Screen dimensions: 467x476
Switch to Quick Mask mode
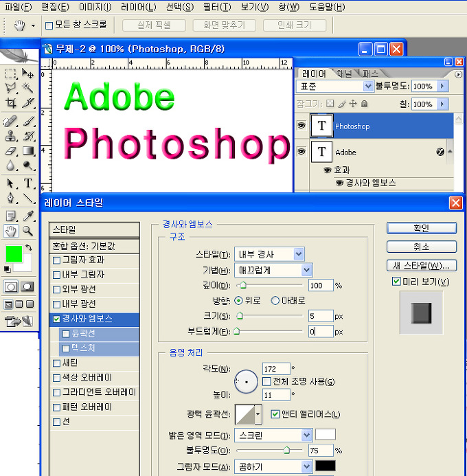[x=27, y=286]
